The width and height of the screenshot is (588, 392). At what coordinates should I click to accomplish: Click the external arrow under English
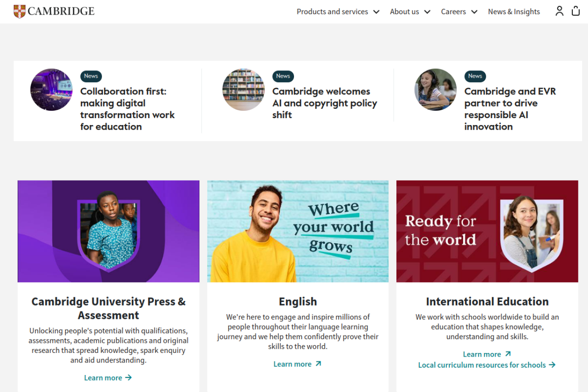point(318,364)
